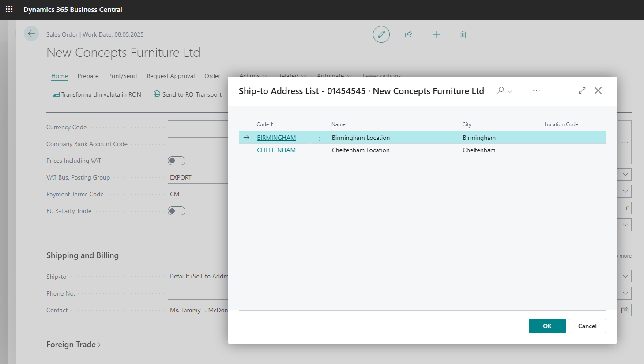Click the Cheltenham city cell
Screen dimensions: 644x364
click(x=479, y=150)
